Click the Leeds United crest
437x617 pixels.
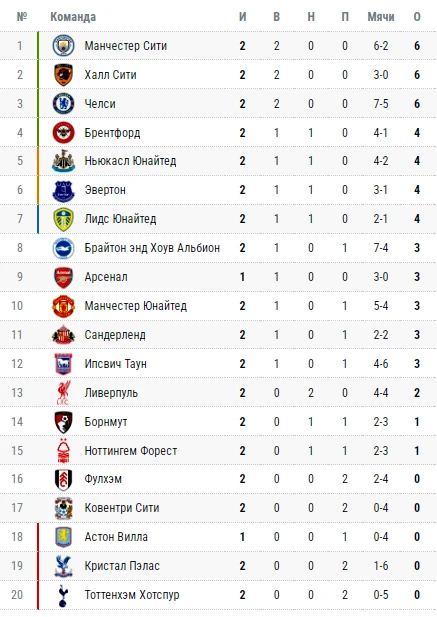[x=63, y=219]
